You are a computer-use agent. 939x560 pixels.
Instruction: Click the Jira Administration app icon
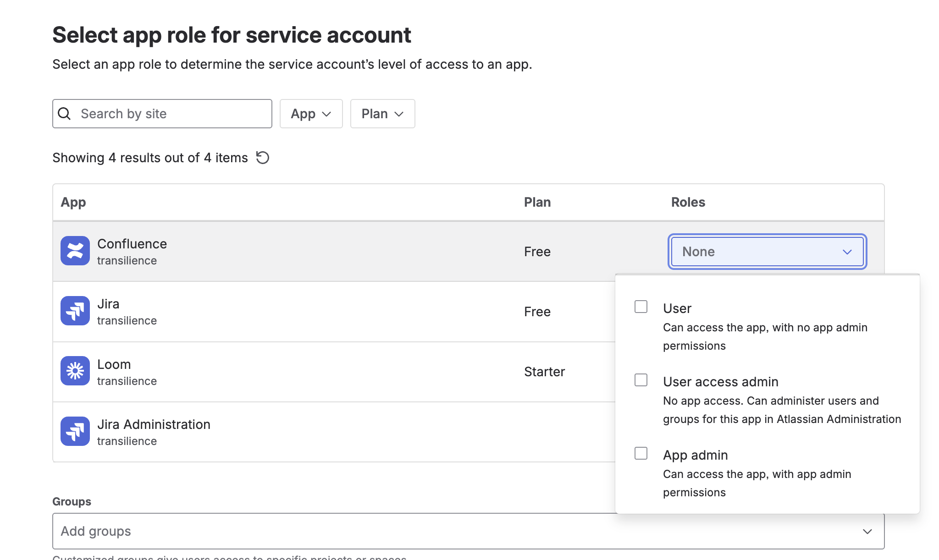click(x=75, y=431)
